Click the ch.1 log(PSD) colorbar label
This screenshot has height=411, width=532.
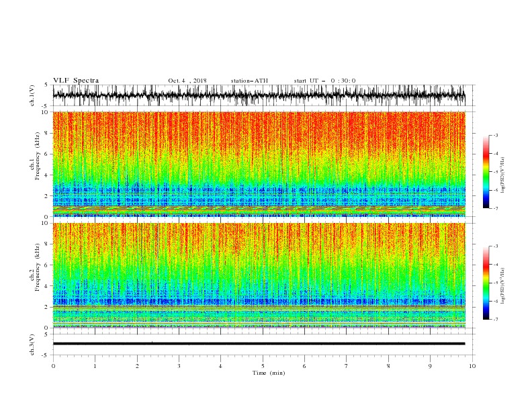[x=502, y=175]
